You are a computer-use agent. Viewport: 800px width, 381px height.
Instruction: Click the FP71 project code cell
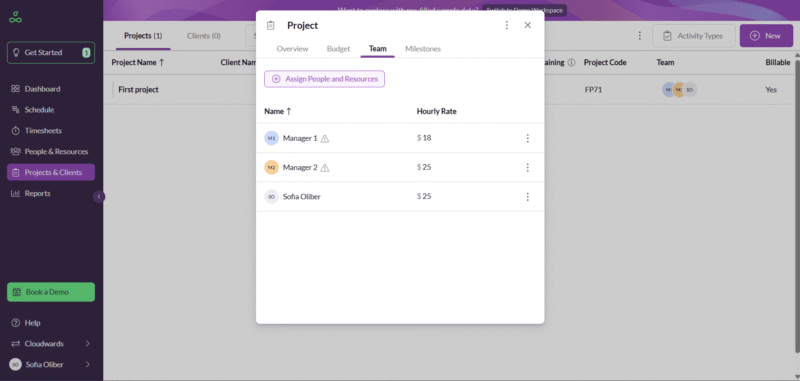[x=593, y=89]
